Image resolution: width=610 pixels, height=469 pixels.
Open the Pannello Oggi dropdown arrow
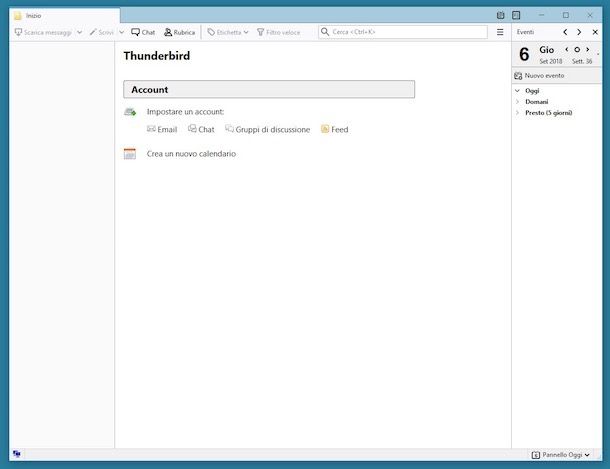point(587,455)
